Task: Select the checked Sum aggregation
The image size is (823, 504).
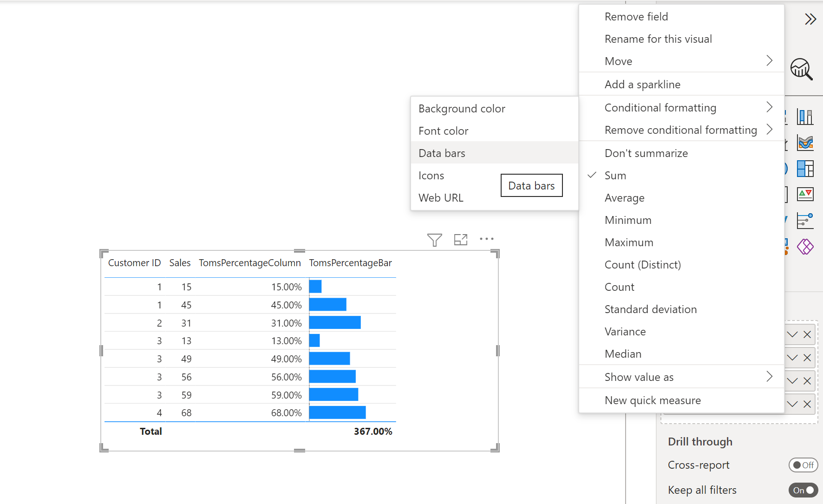Action: tap(681, 176)
